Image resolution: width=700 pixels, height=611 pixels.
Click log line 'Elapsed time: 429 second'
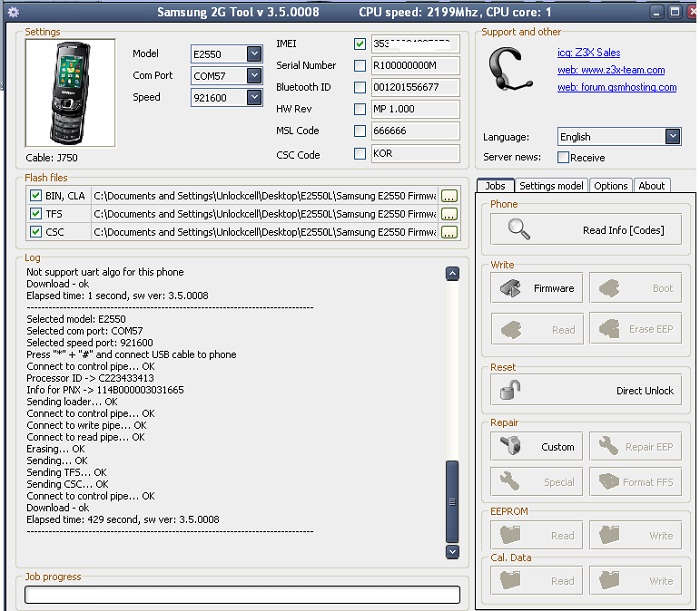pos(123,520)
